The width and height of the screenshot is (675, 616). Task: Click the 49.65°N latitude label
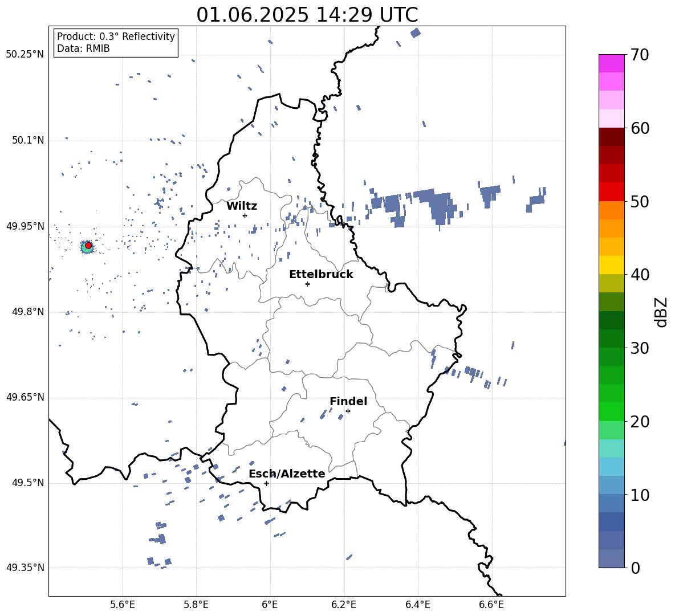25,398
